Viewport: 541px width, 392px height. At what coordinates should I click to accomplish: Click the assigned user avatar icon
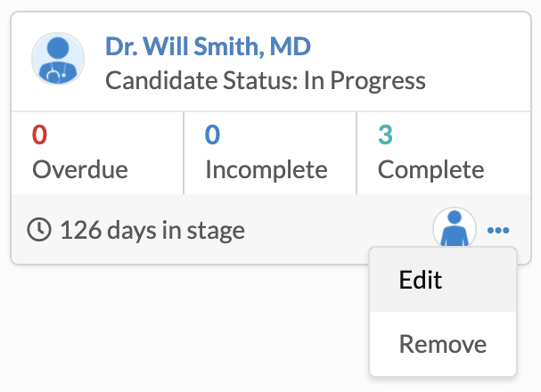point(455,229)
